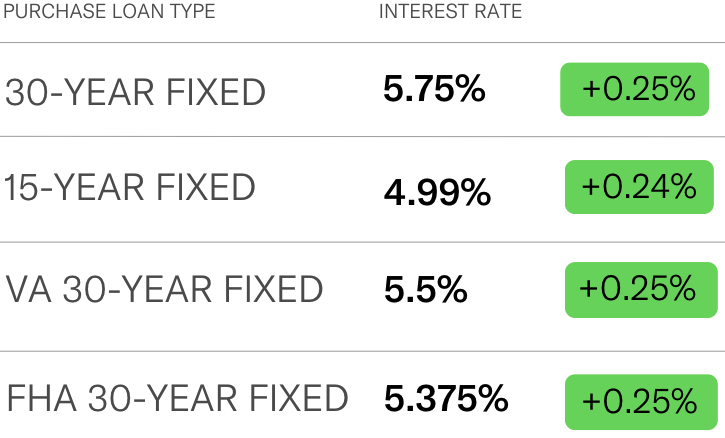This screenshot has width=725, height=438.
Task: Click the Purchase Loan Type column header
Action: 109,11
